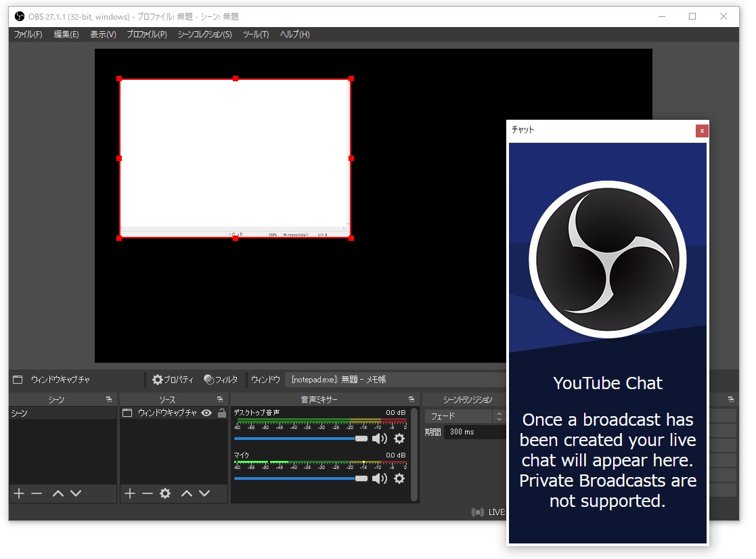Click top-left red handle of captured source

tap(119, 79)
